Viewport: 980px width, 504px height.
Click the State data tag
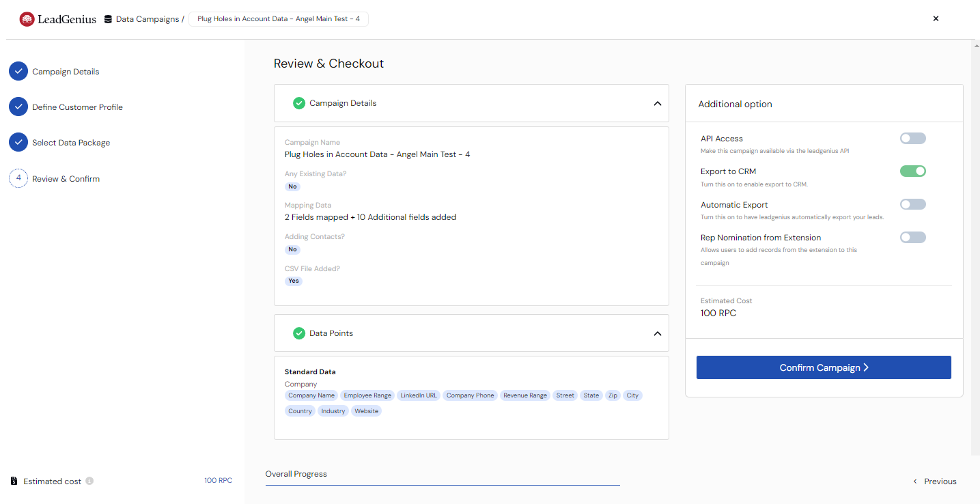[591, 395]
